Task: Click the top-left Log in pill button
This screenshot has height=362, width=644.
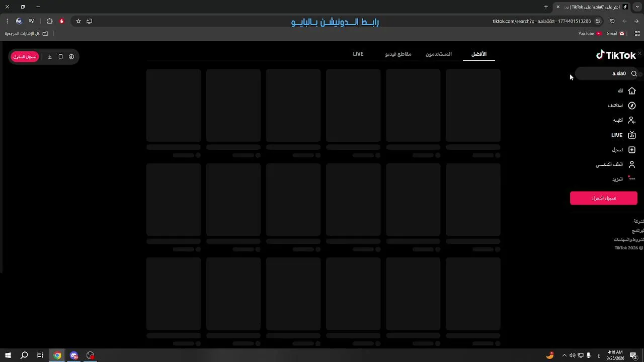Action: (x=25, y=57)
